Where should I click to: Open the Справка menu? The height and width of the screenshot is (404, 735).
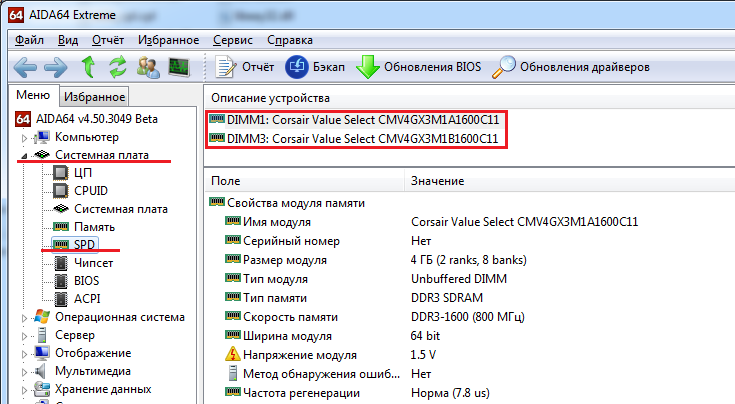290,40
